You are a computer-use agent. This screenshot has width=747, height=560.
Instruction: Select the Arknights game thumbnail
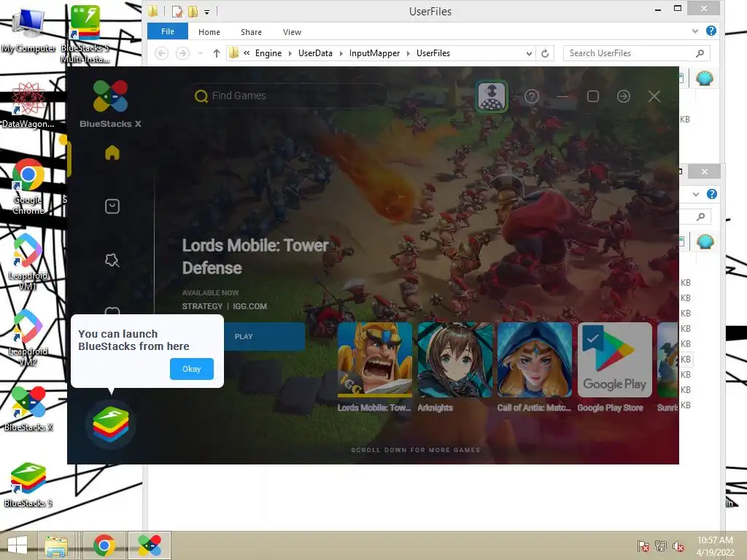point(455,360)
